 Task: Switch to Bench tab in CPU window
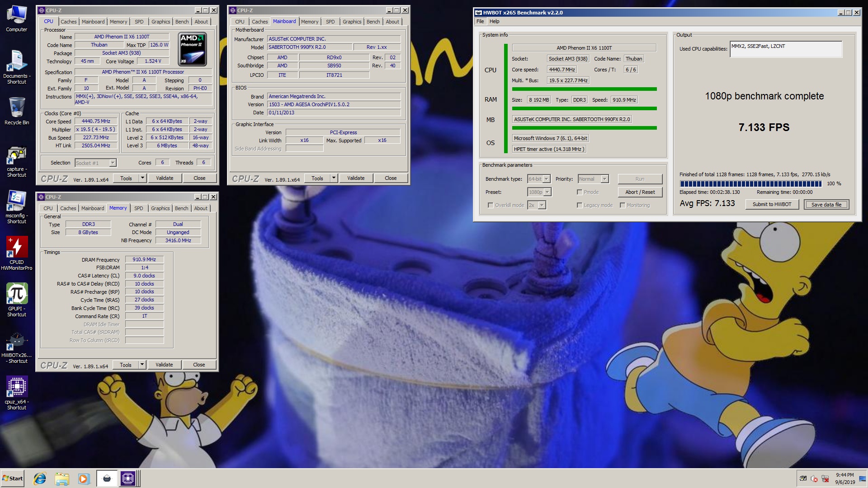182,22
